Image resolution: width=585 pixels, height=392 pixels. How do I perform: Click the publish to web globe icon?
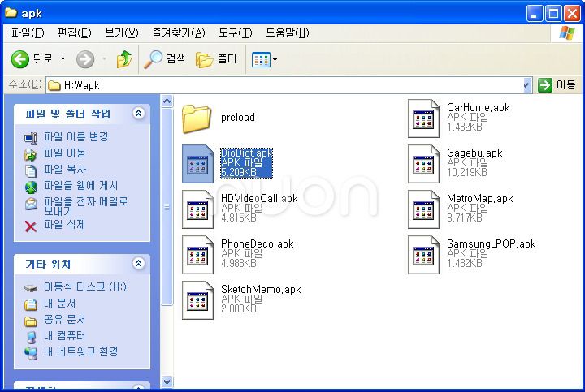click(x=31, y=187)
